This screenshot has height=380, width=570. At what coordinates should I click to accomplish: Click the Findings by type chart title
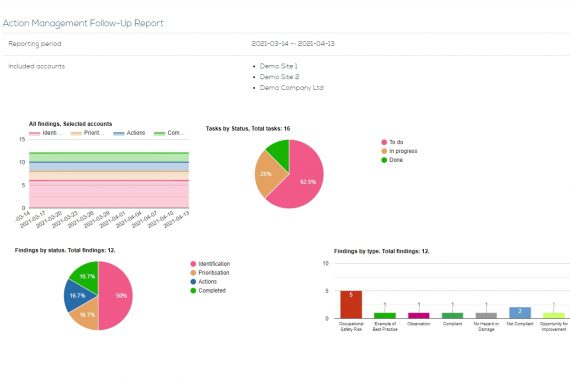[x=382, y=251]
